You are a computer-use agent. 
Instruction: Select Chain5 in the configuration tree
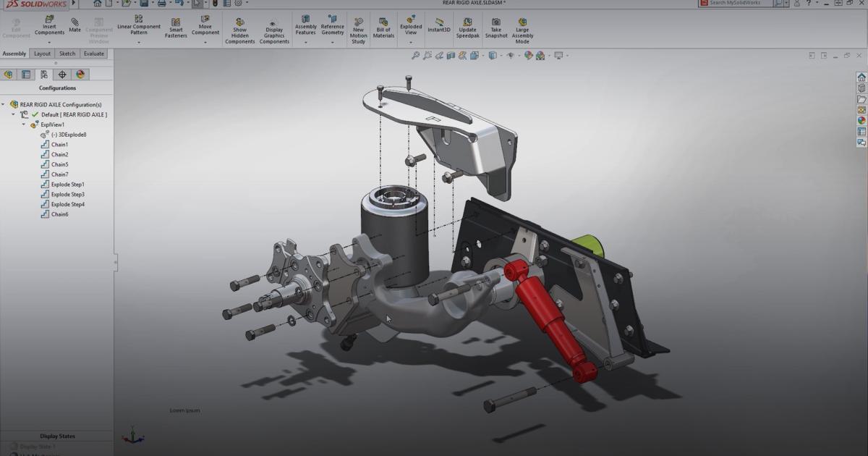[x=59, y=164]
